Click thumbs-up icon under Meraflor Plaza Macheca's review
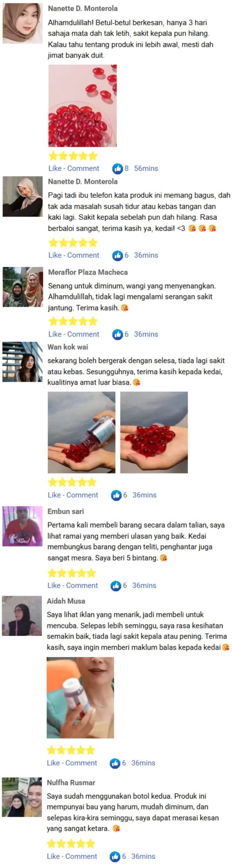Image resolution: width=232 pixels, height=868 pixels. 118,334
